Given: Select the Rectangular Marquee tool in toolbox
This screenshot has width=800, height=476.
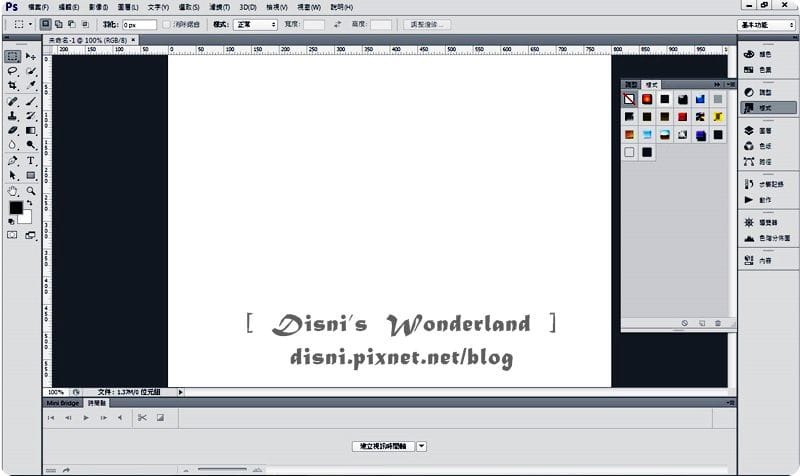Looking at the screenshot, I should (13, 57).
